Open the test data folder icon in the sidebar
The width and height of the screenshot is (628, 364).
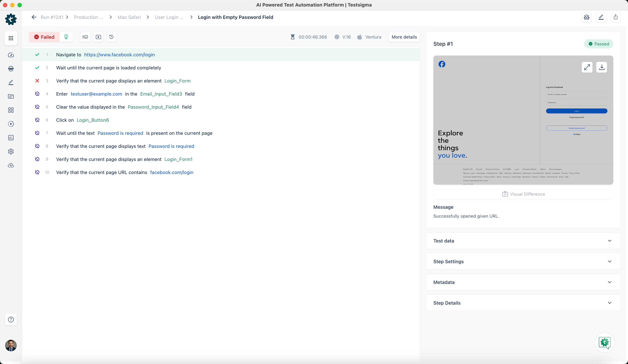coord(11,96)
